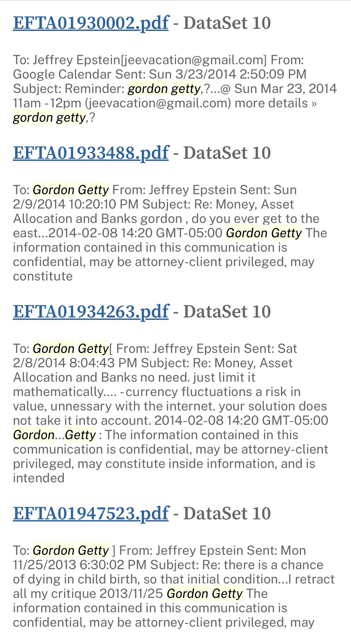Click the highlighted "Gordon...Getty" truncated name
Viewport: 351px width, 644px height.
[x=54, y=435]
